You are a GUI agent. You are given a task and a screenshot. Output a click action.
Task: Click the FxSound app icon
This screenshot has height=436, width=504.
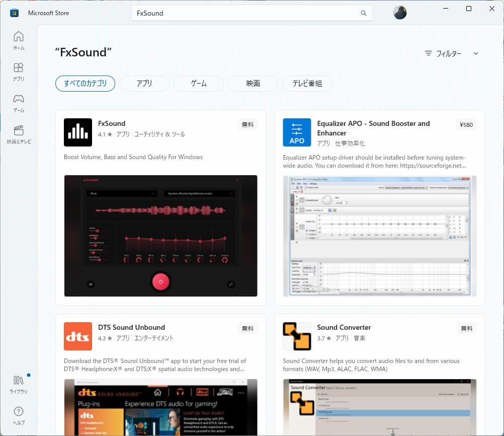pyautogui.click(x=78, y=132)
